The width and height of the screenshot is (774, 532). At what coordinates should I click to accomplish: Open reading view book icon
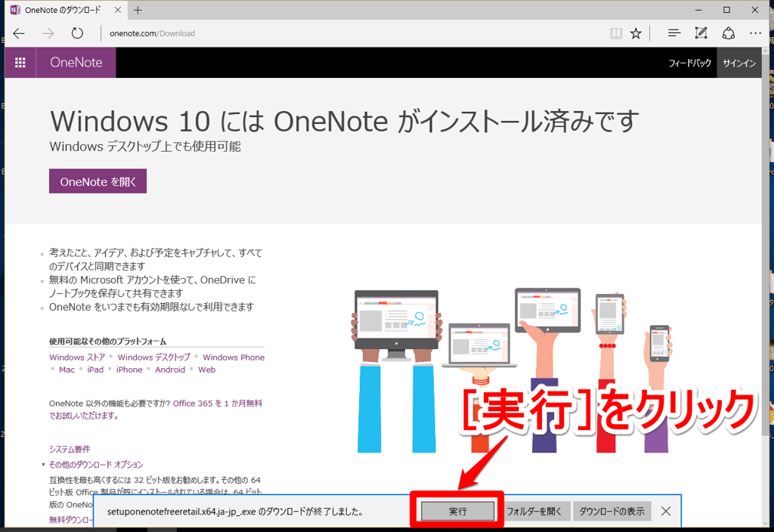coord(615,33)
